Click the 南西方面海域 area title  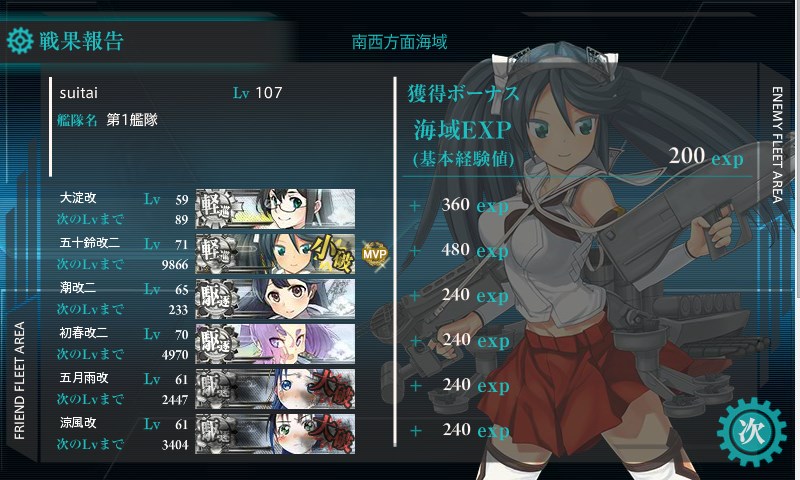pos(399,42)
